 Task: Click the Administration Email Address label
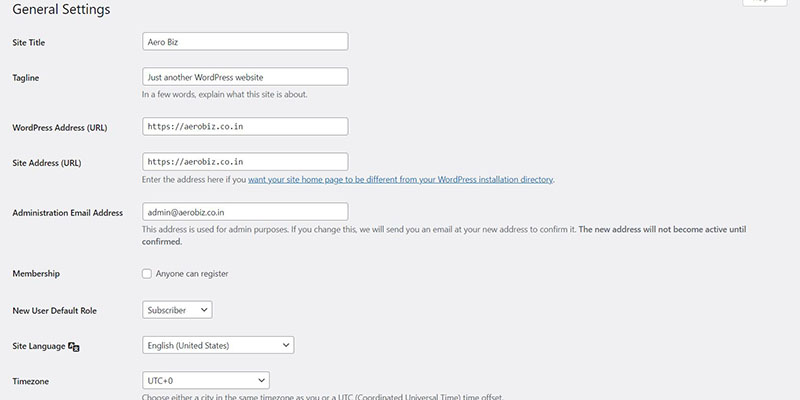point(67,213)
